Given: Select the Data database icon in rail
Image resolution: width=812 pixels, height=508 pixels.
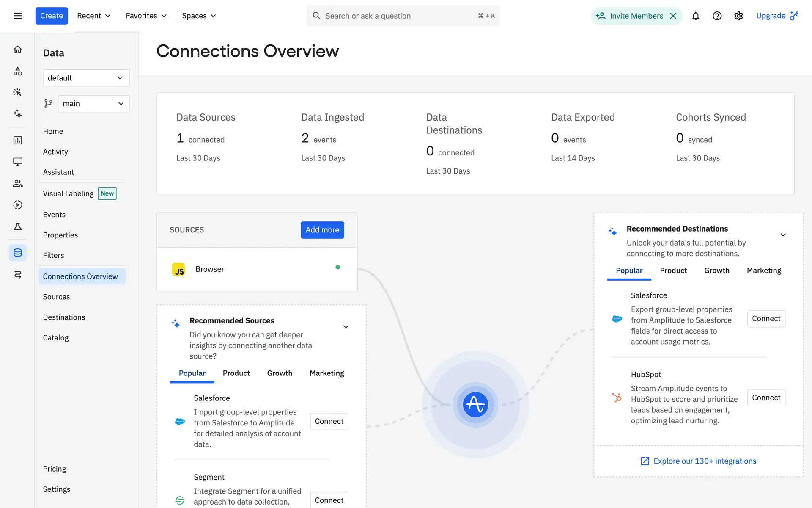Looking at the screenshot, I should (x=17, y=253).
